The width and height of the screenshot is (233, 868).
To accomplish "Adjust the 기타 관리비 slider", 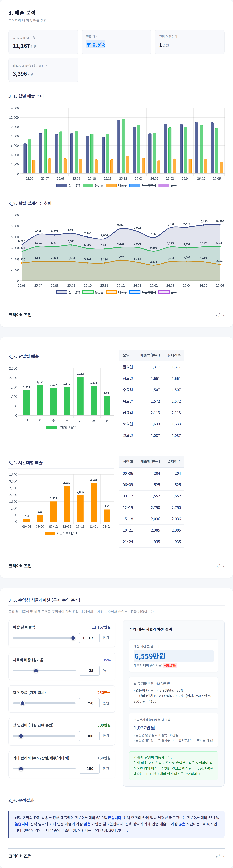I will click(x=44, y=769).
